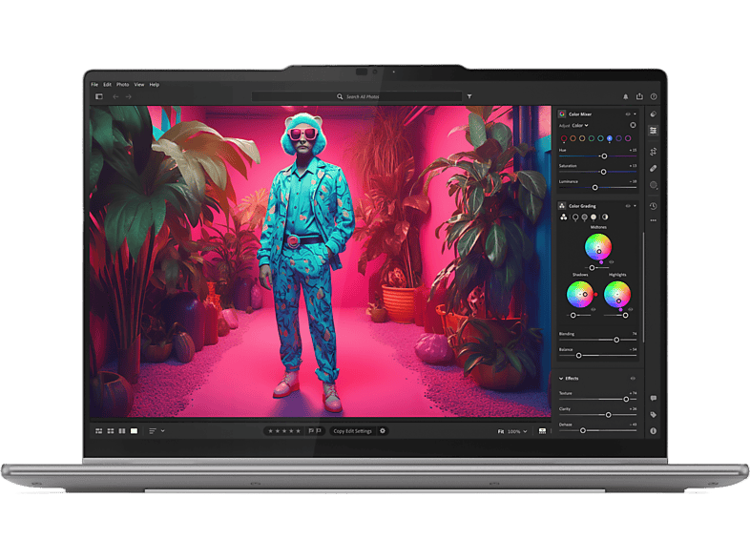
Task: Open the Help menu
Action: pos(154,85)
